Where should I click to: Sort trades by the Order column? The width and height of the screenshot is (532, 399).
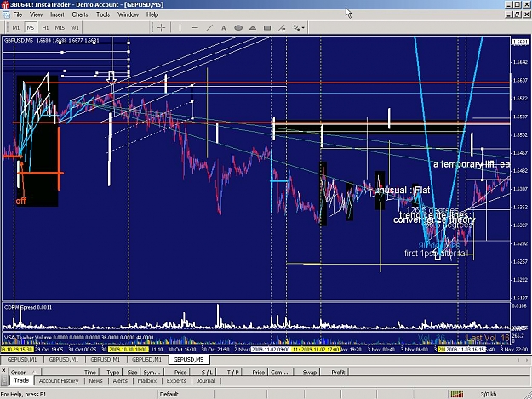tap(25, 373)
